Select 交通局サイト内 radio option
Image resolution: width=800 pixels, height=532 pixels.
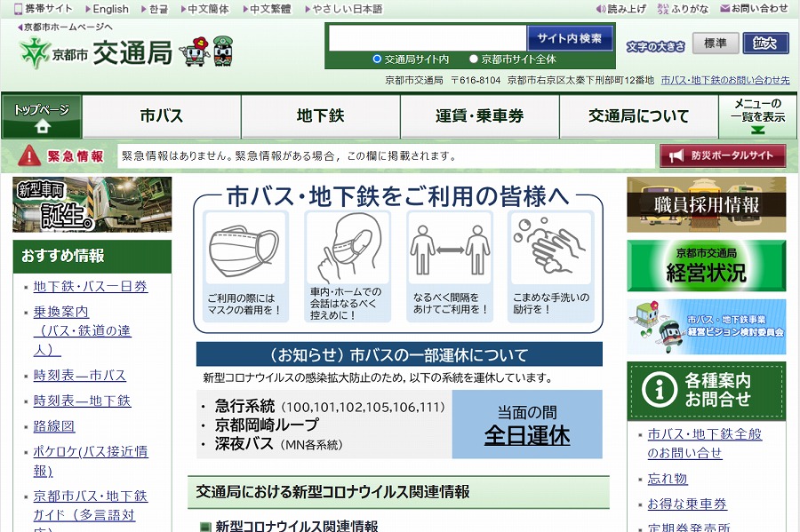(x=377, y=60)
